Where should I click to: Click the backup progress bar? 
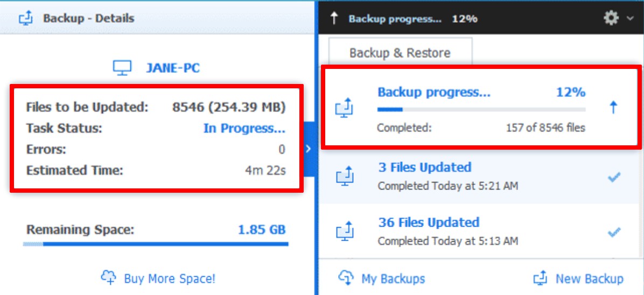click(481, 110)
